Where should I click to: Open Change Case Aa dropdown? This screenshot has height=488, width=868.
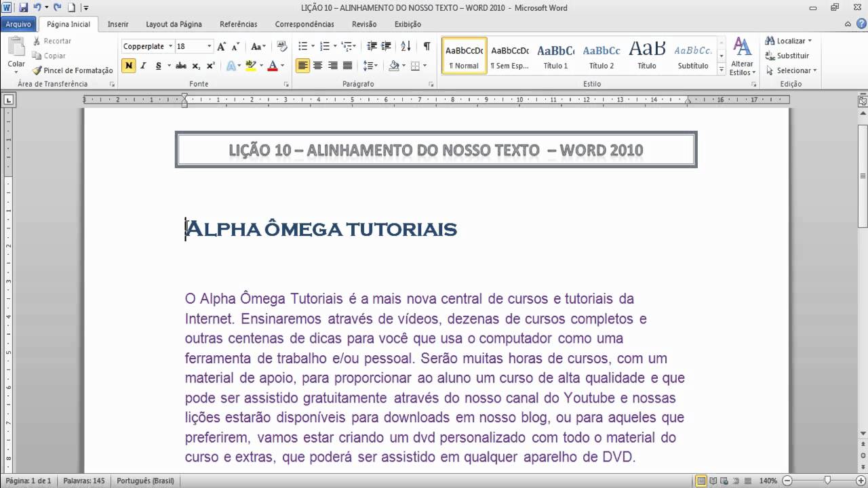coord(258,47)
